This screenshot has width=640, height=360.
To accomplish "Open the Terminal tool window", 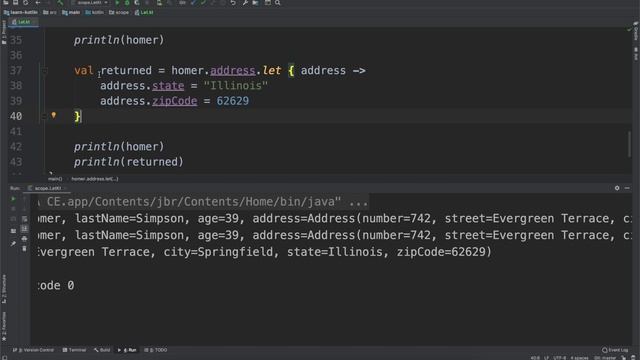I will tap(74, 350).
